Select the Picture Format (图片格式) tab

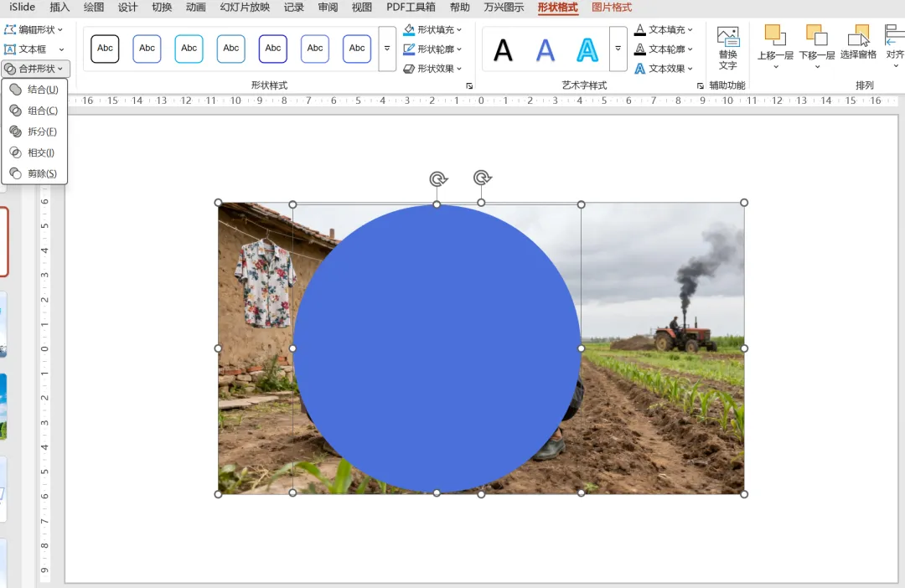click(612, 8)
